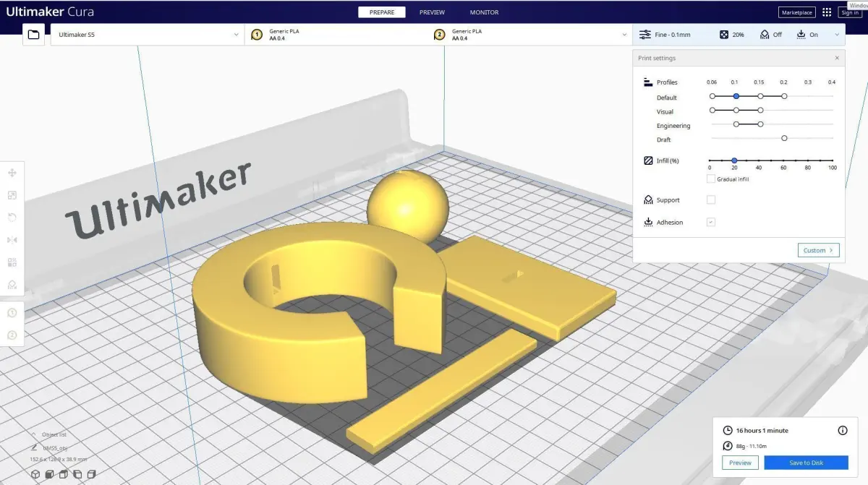The height and width of the screenshot is (485, 868).
Task: Click Preview button in the slice panel
Action: click(740, 463)
